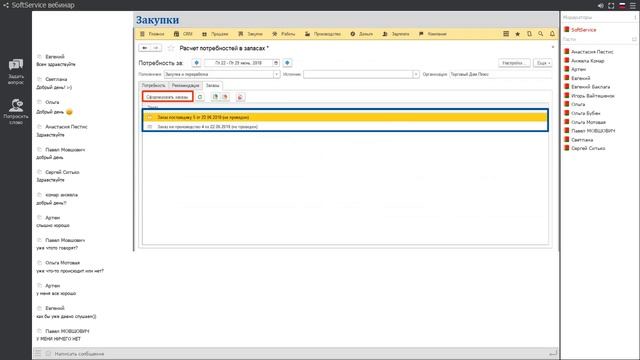Open the Зарплата menu section
Screen dimensions: 640x360
point(396,34)
